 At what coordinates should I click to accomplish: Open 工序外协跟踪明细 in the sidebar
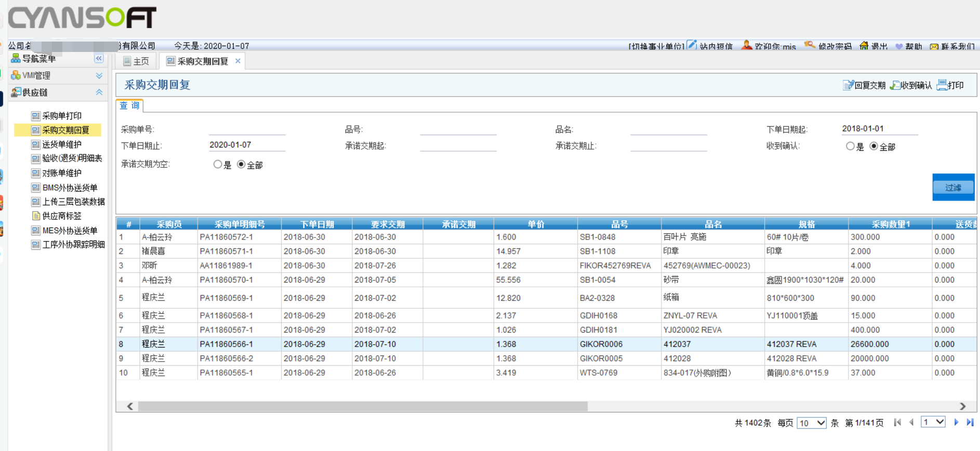point(73,244)
